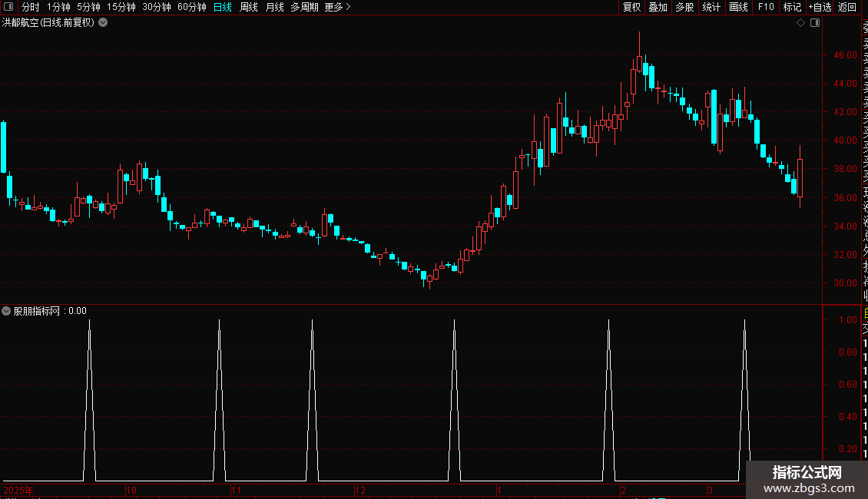Click the 1.00 indicator axis label
868x499 pixels.
[x=848, y=320]
